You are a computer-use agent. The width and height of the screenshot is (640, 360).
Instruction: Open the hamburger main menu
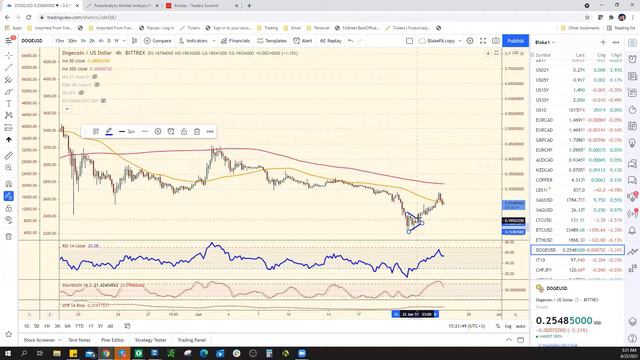(9, 41)
